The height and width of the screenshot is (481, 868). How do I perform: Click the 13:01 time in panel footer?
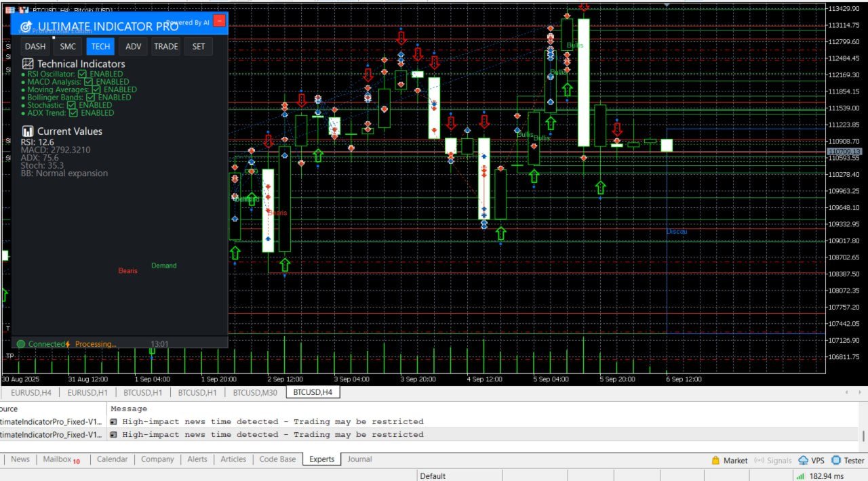click(x=159, y=344)
